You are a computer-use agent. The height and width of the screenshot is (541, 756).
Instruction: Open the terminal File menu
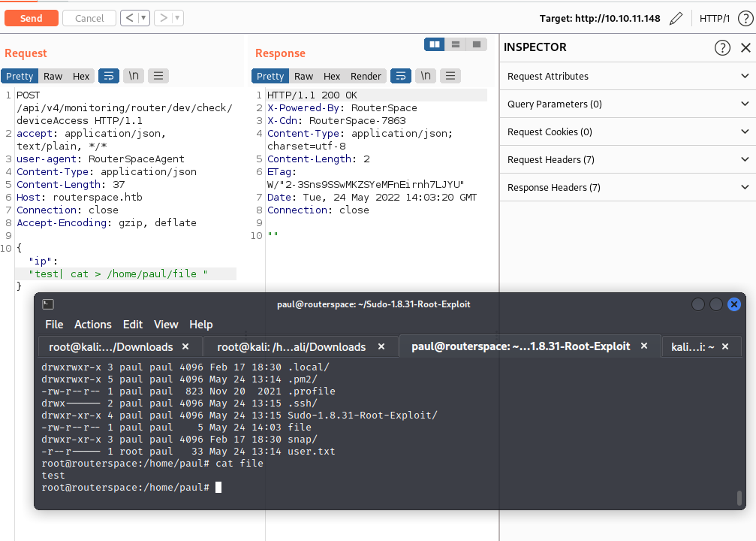(x=54, y=325)
